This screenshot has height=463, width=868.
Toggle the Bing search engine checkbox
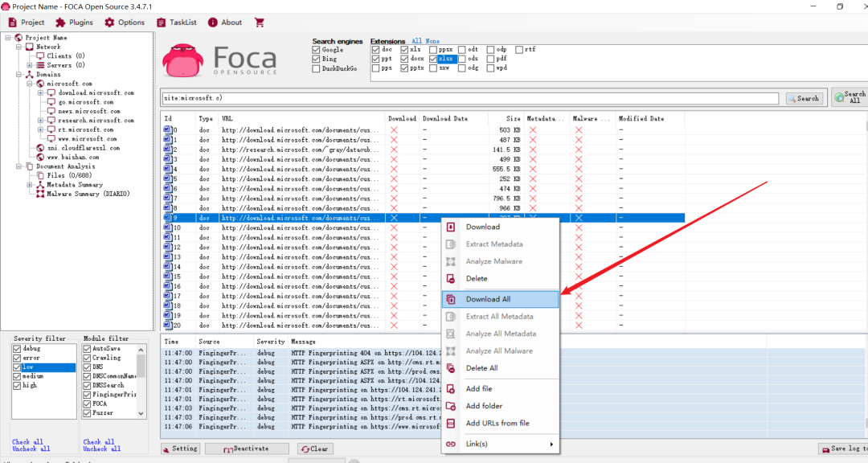(x=316, y=59)
